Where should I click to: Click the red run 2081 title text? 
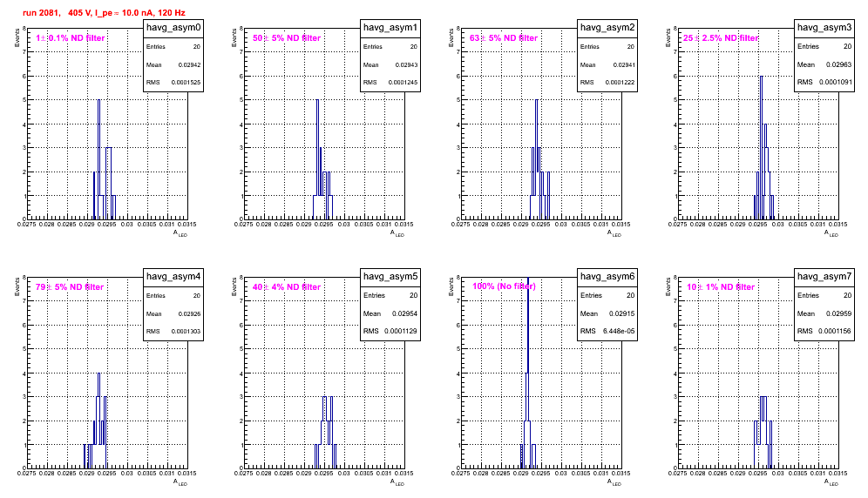[x=104, y=13]
